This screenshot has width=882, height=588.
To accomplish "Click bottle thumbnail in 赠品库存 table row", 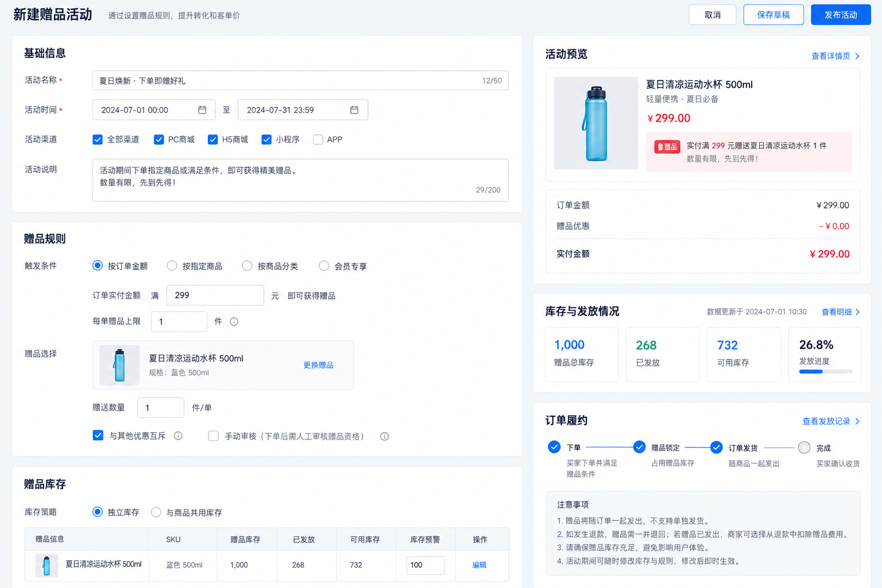I will point(47,566).
